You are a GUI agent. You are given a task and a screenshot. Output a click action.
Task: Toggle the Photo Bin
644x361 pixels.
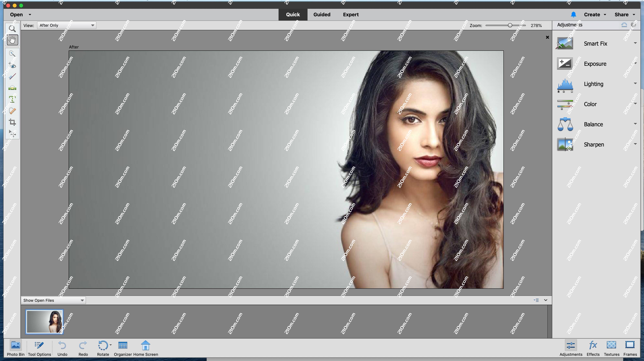point(15,348)
